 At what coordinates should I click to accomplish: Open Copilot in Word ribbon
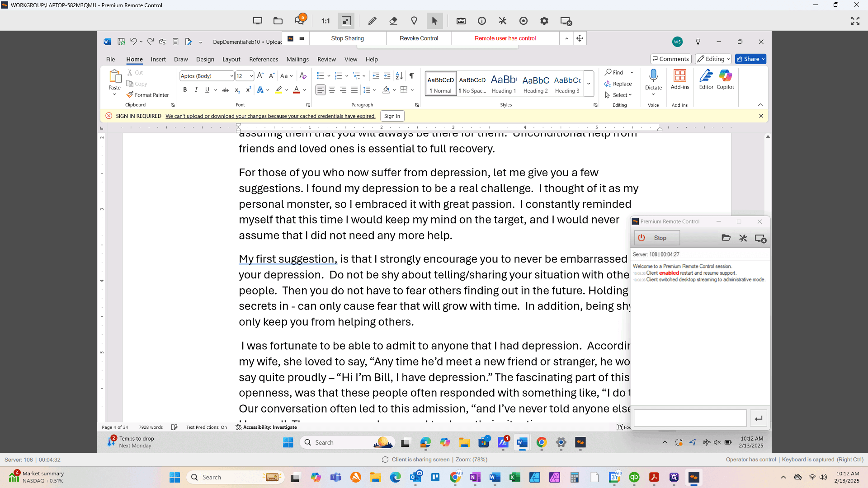point(725,80)
